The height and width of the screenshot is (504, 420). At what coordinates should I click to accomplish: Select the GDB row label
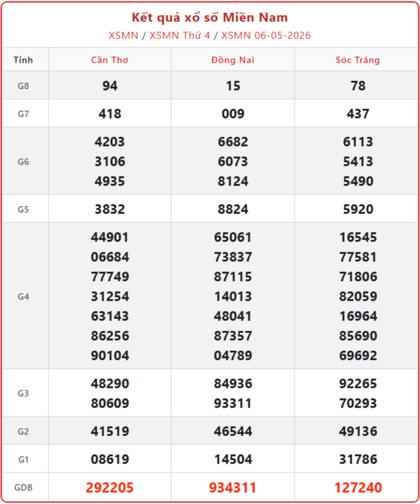(23, 487)
